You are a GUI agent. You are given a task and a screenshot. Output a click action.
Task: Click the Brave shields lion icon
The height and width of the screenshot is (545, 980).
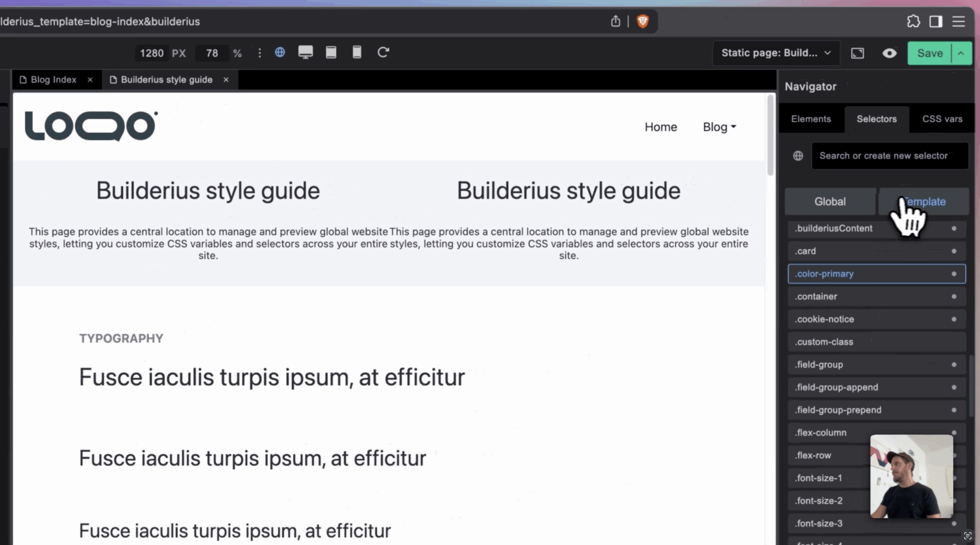(x=643, y=21)
